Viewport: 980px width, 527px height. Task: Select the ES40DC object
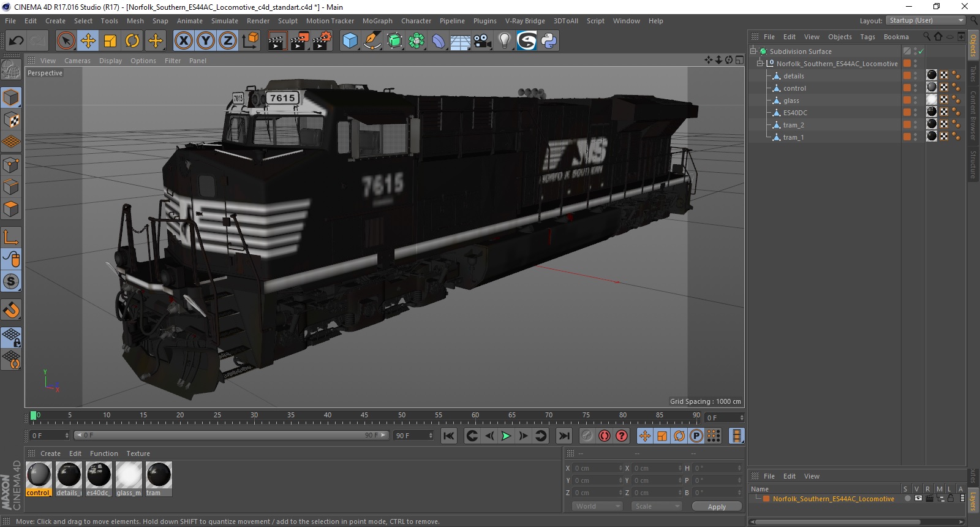(x=795, y=113)
